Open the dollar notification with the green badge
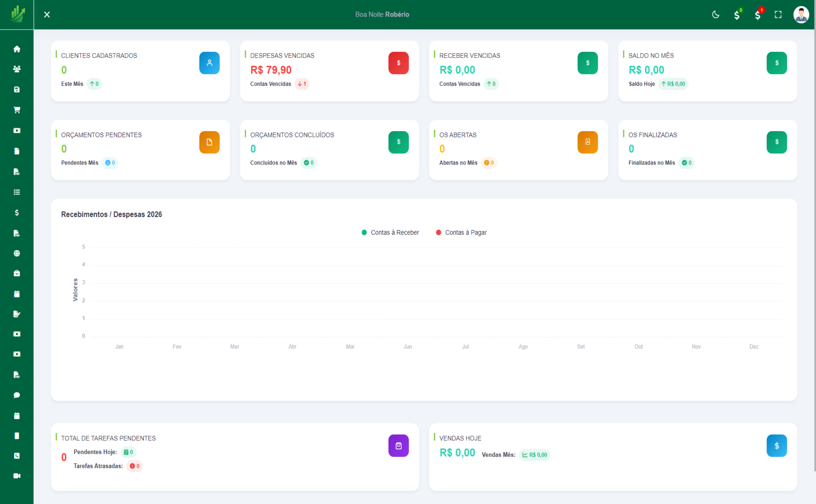The width and height of the screenshot is (816, 504). 737,15
